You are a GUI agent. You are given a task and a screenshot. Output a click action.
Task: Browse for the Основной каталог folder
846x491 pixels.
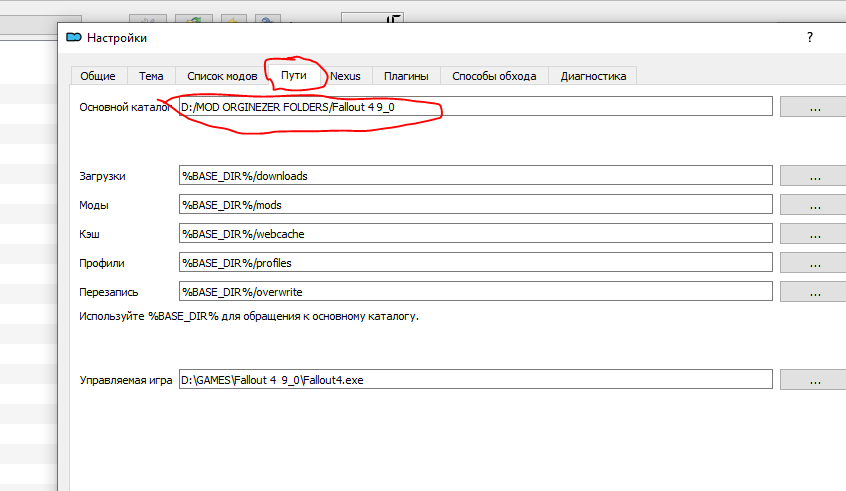pyautogui.click(x=814, y=107)
